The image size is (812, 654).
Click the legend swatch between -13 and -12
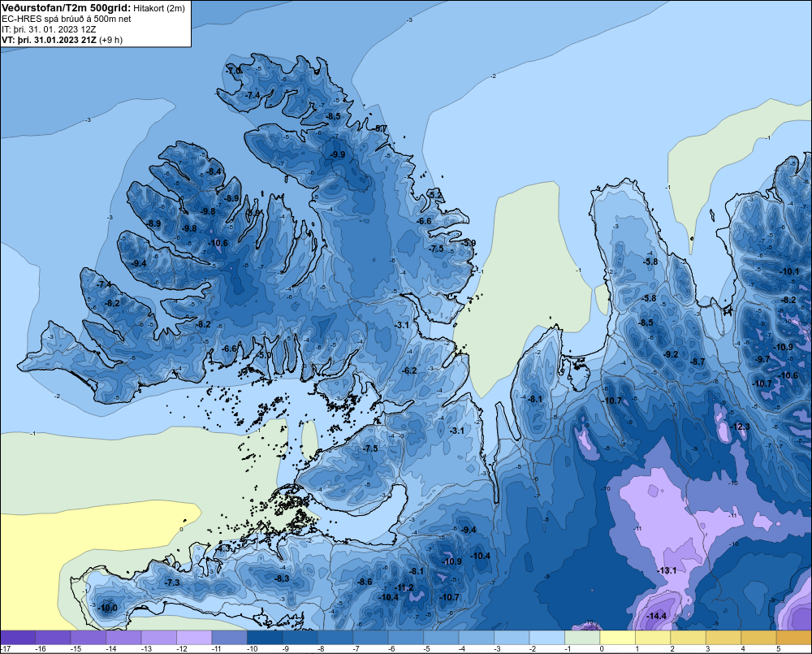point(159,638)
